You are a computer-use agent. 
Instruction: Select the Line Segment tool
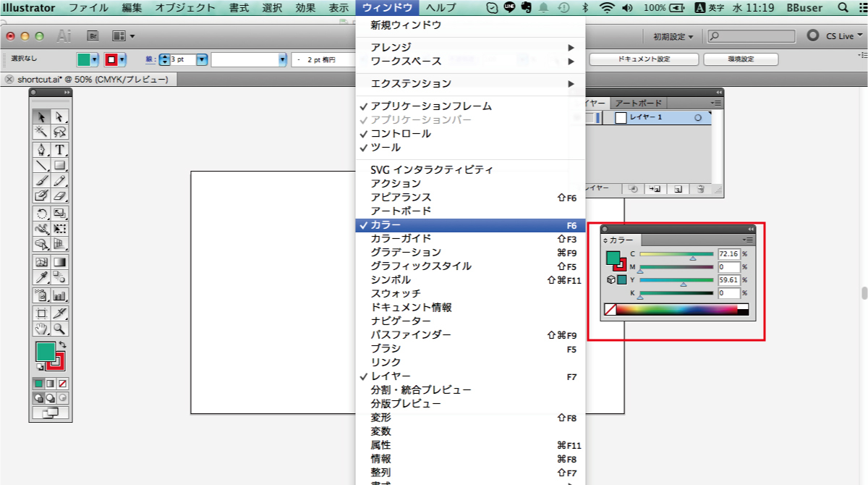41,165
